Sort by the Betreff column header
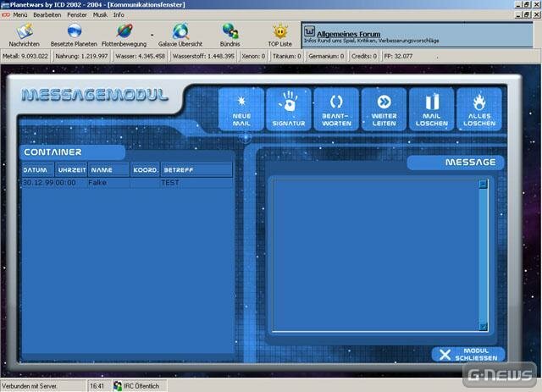The width and height of the screenshot is (542, 392). (x=196, y=169)
